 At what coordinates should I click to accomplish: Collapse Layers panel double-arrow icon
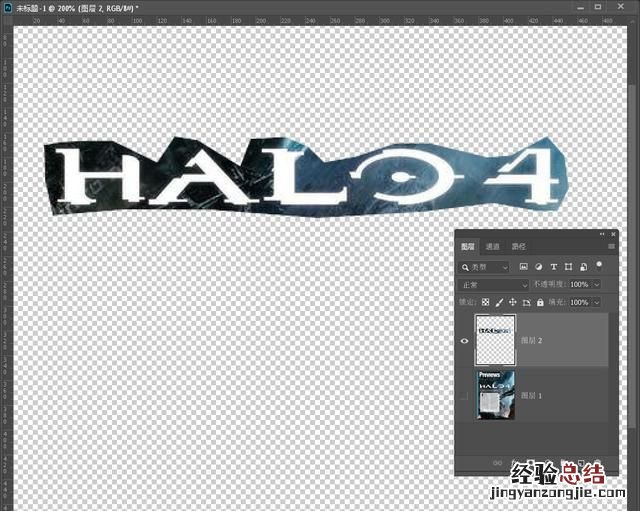602,234
